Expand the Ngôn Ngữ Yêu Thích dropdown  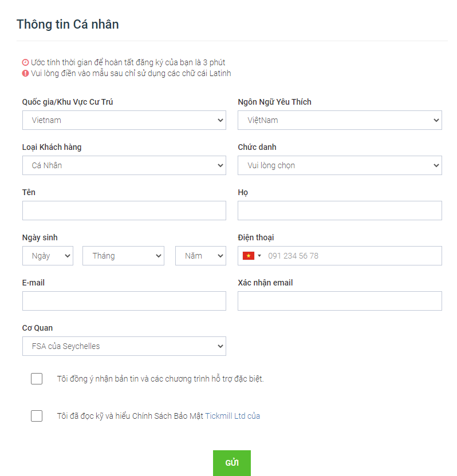[340, 120]
